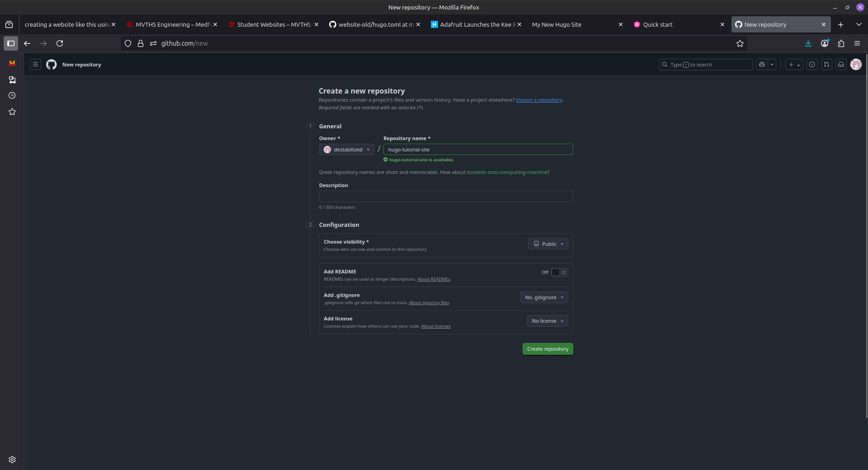Click the GitHub Octocat logo
The width and height of the screenshot is (868, 470).
(52, 65)
